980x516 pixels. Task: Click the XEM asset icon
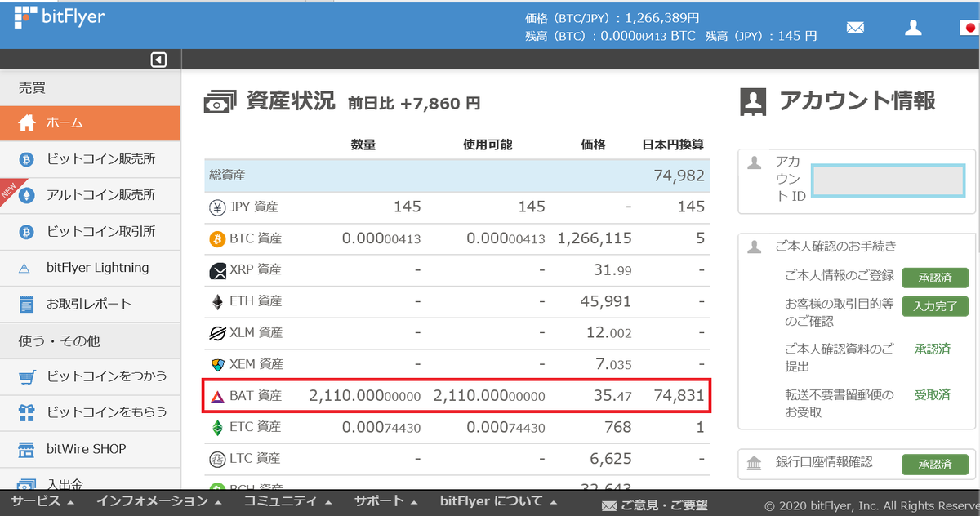[217, 364]
